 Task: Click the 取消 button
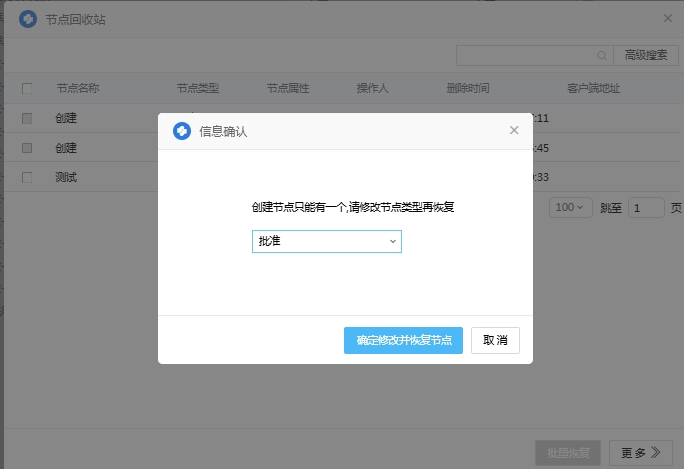[x=495, y=340]
